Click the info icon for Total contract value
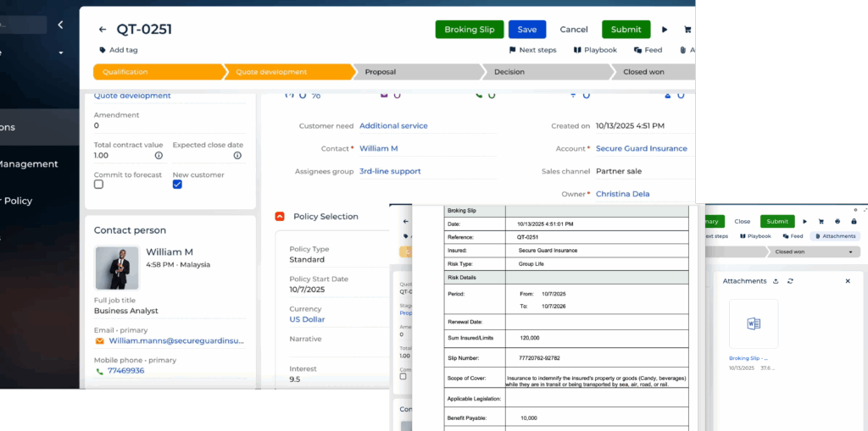 159,156
